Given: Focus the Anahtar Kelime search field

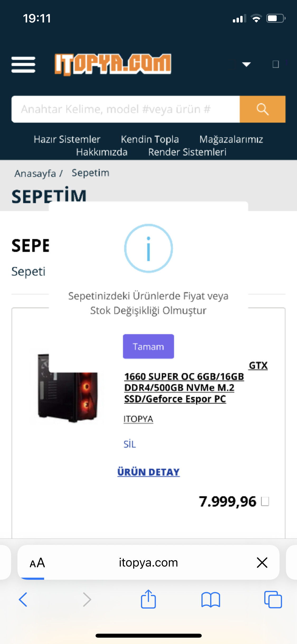Looking at the screenshot, I should point(126,109).
